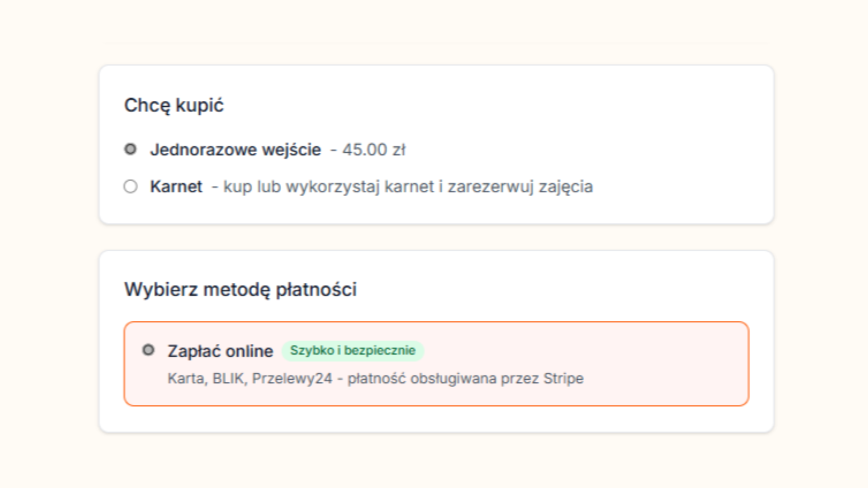
Task: Click the Stripe payment description text
Action: click(376, 378)
